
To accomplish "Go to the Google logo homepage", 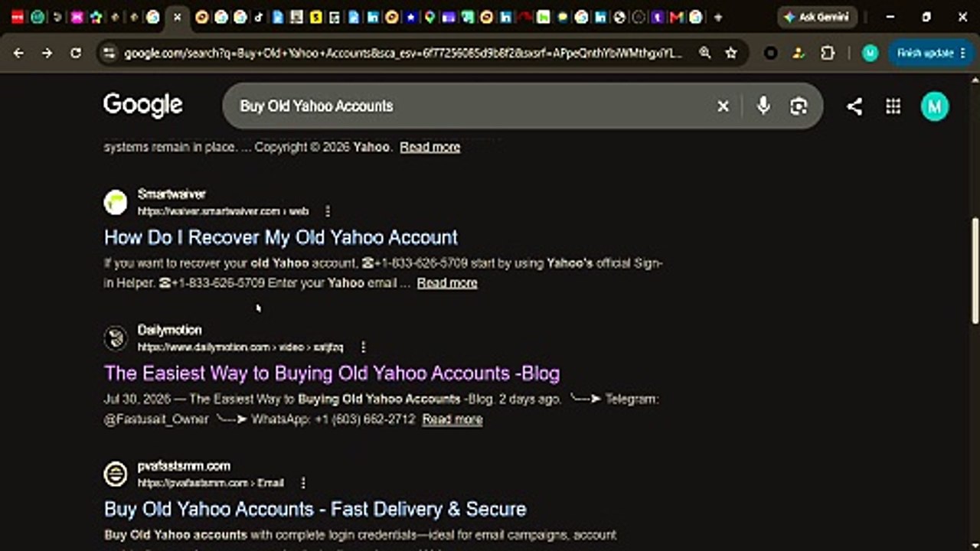I will click(x=143, y=105).
